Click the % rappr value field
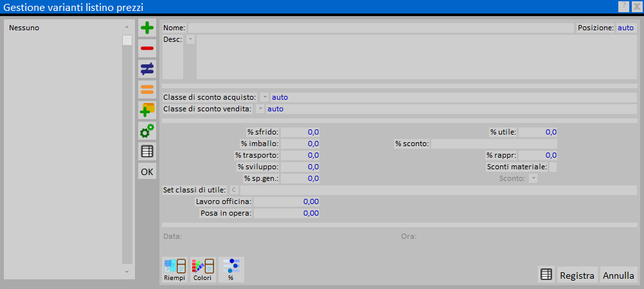The image size is (644, 289). 538,155
